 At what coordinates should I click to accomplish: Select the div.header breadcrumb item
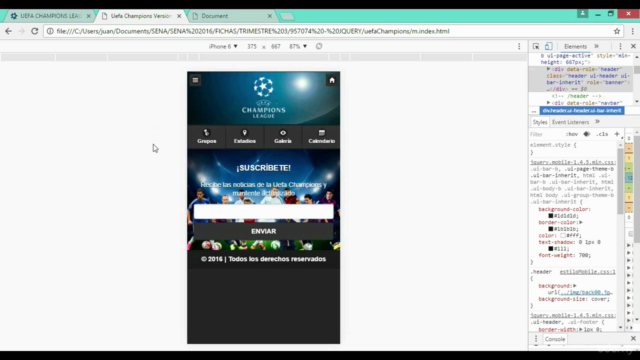coord(582,111)
